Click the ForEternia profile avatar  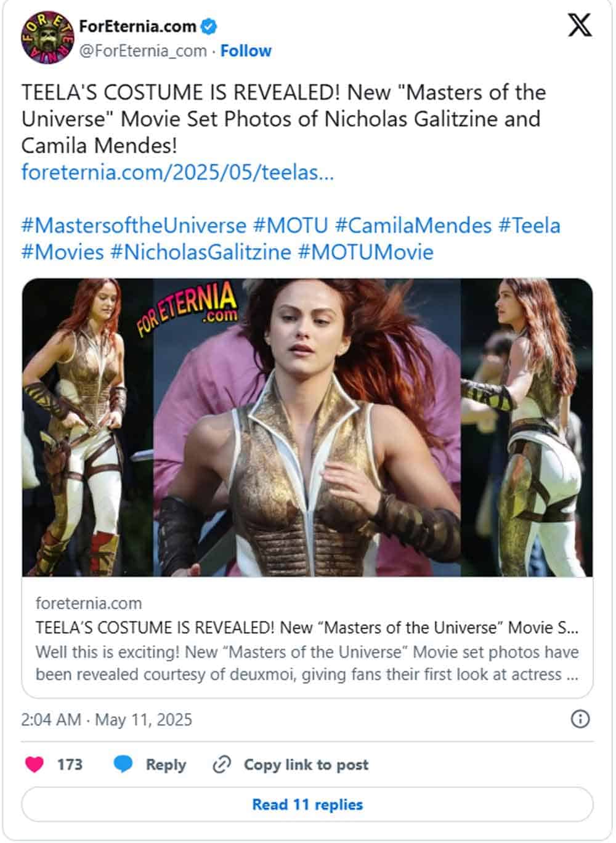coord(47,38)
